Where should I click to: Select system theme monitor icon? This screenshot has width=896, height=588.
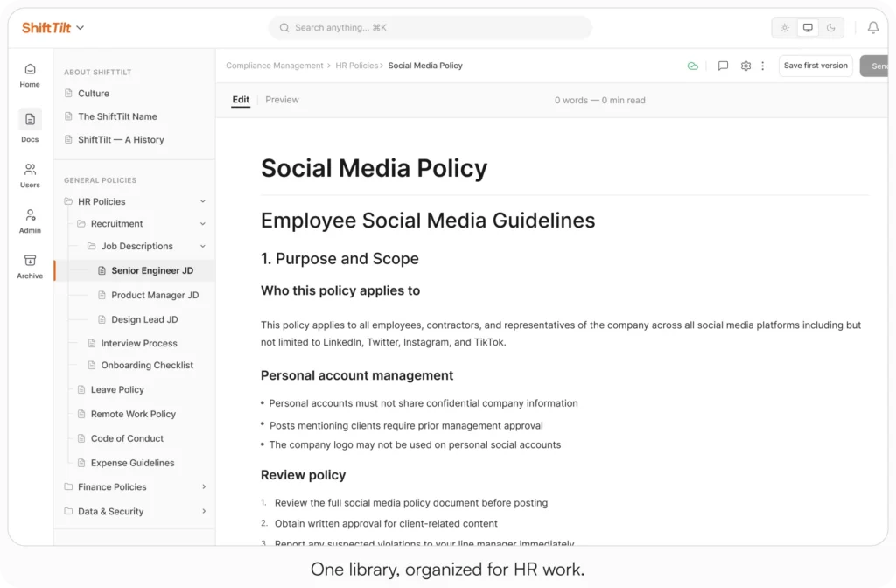tap(808, 27)
